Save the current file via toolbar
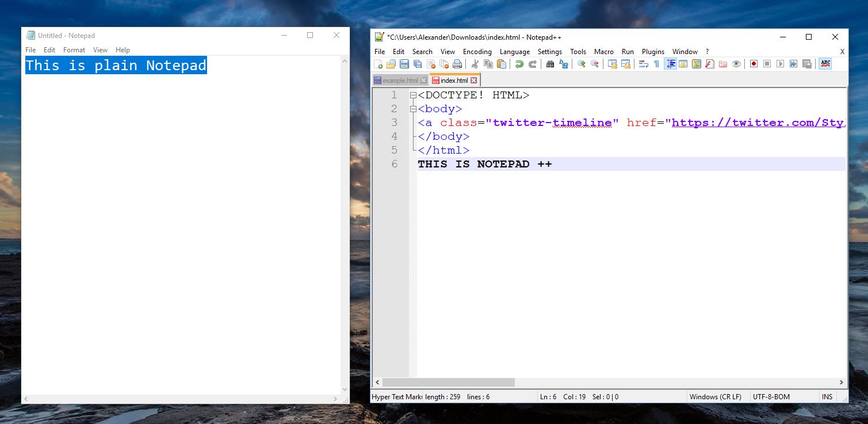The height and width of the screenshot is (424, 868). click(x=404, y=64)
